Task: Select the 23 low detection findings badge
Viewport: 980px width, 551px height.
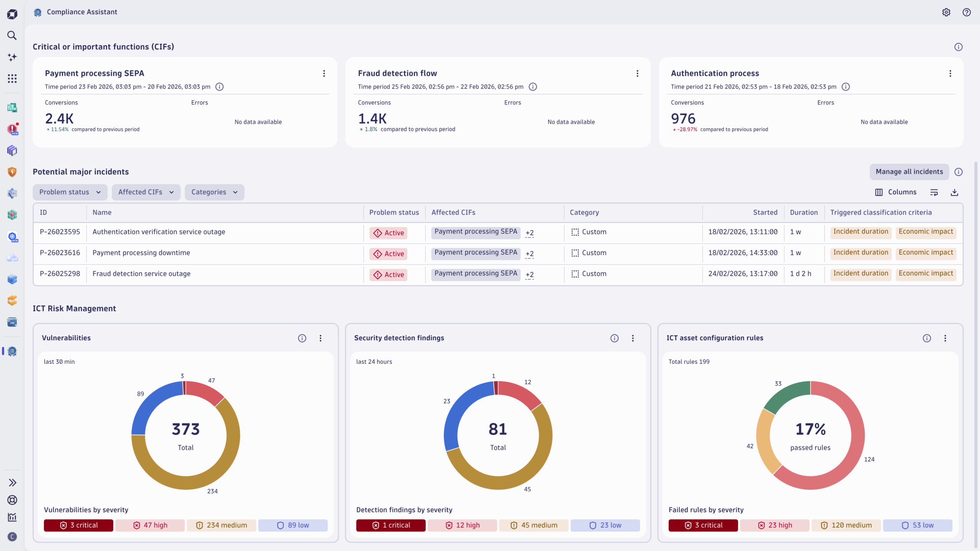Action: pyautogui.click(x=605, y=525)
